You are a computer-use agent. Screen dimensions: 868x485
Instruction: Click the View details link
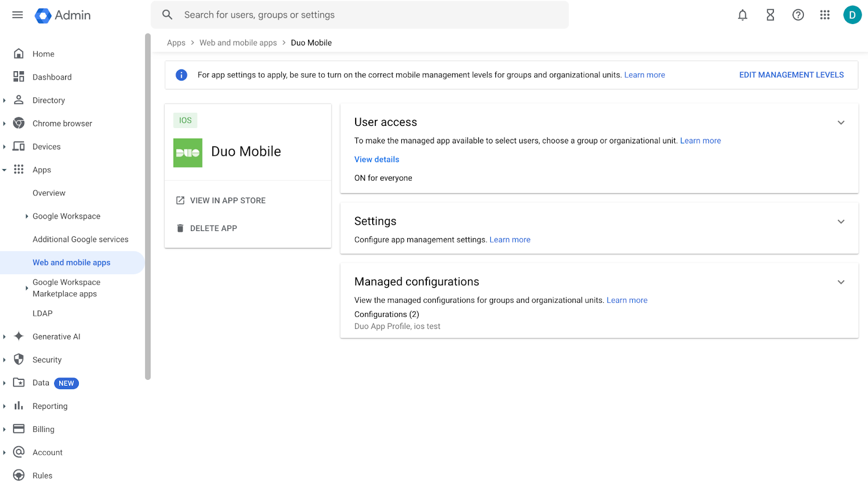point(377,159)
